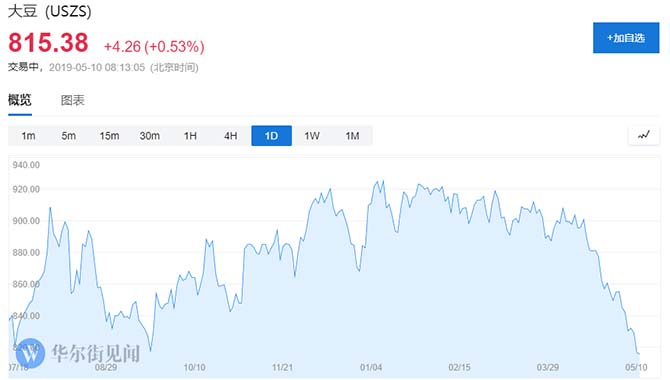Select the 4H timeframe button
The width and height of the screenshot is (670, 380).
pos(231,136)
